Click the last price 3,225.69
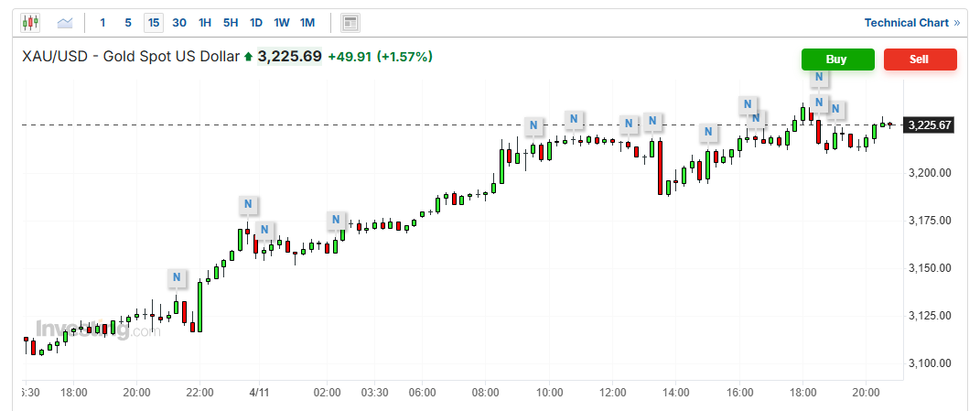The height and width of the screenshot is (411, 980). (x=289, y=57)
